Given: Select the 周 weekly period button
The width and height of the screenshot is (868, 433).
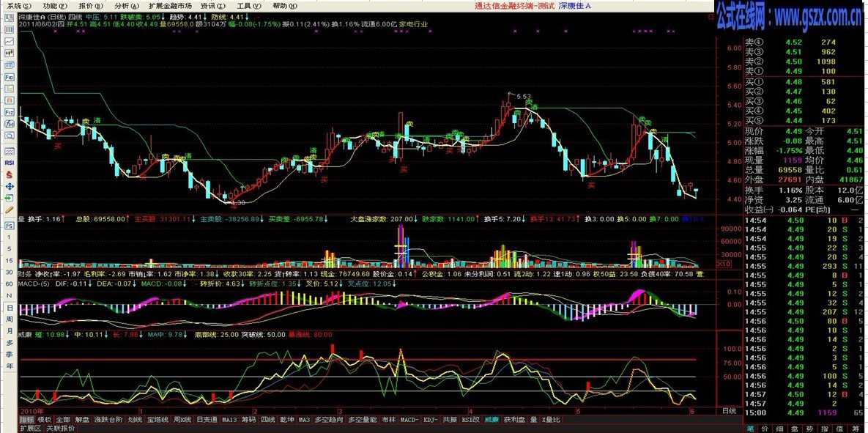Looking at the screenshot, I should [x=10, y=319].
